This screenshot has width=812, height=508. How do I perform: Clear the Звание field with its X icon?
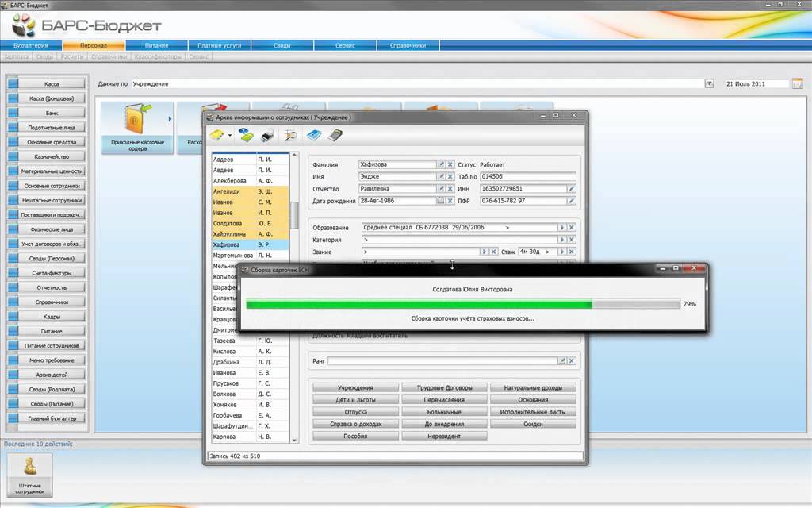pyautogui.click(x=494, y=252)
